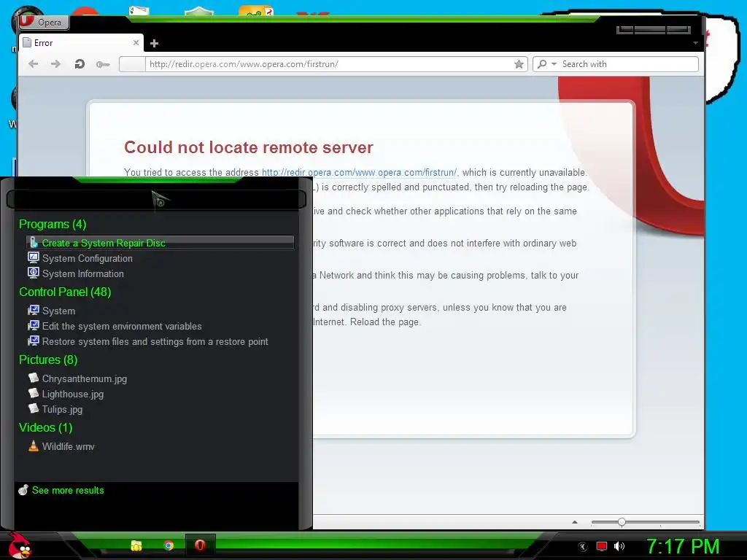Open Edit the system environment variables
Screen dimensions: 747x560
click(122, 326)
